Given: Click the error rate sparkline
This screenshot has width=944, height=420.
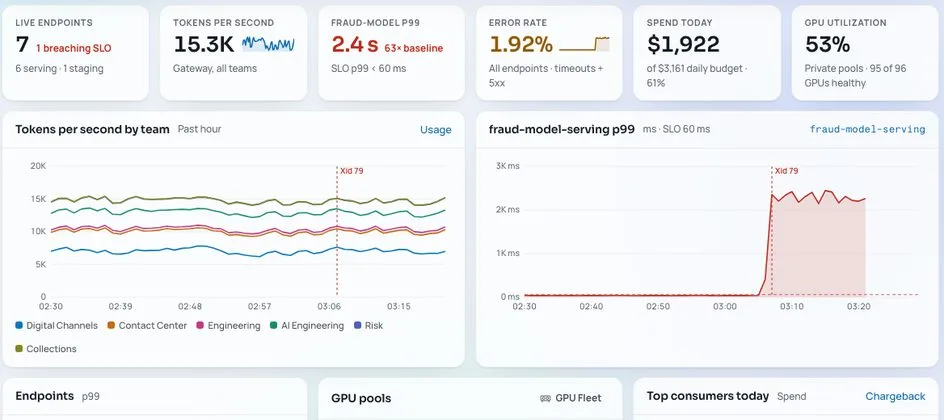Looking at the screenshot, I should [x=584, y=44].
